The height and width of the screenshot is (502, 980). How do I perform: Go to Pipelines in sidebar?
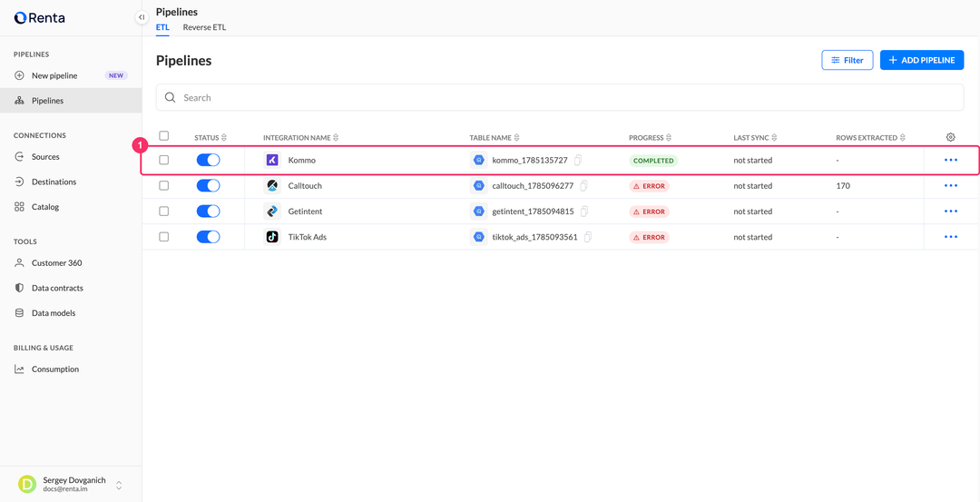[71, 101]
